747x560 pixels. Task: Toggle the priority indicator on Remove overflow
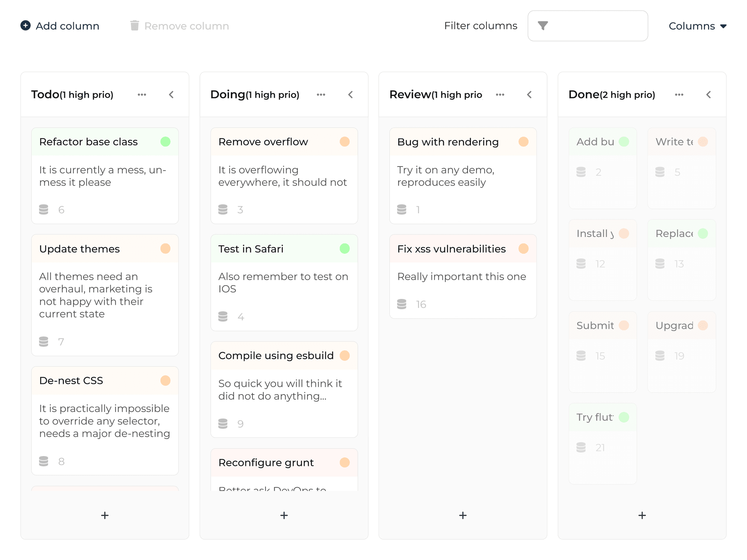click(x=344, y=141)
